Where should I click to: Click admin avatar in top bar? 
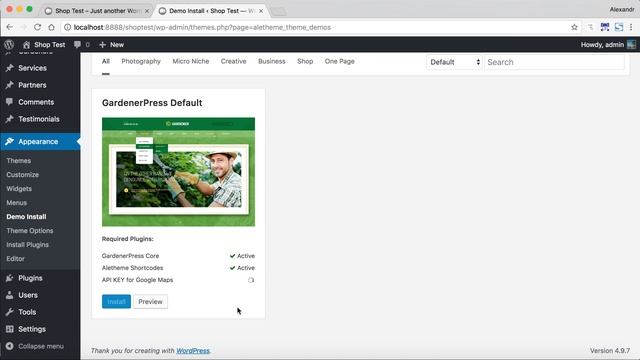pos(631,44)
